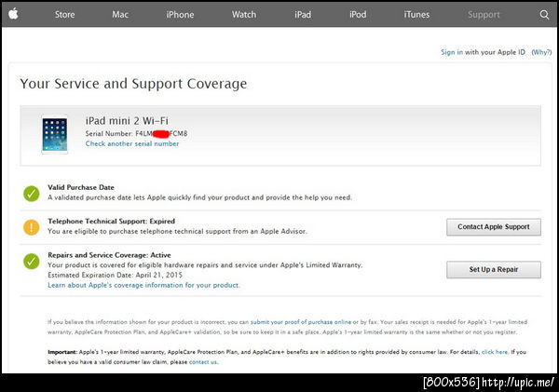Open the iPad nav item
Screen dimensions: 559x392
303,15
